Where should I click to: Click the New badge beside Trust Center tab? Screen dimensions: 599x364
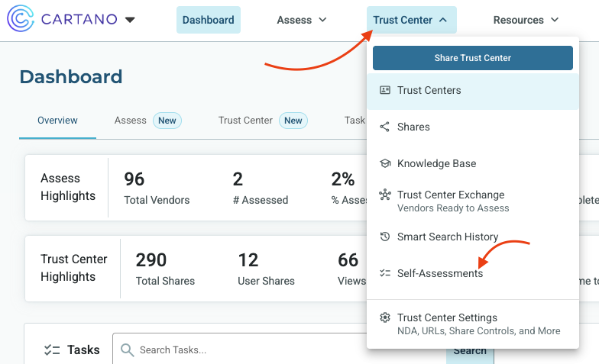(293, 121)
